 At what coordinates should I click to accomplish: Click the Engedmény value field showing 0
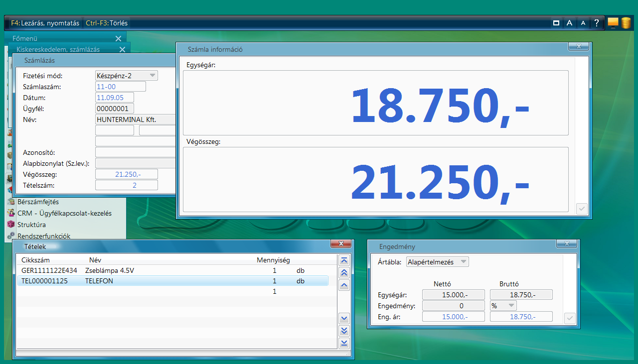[454, 306]
